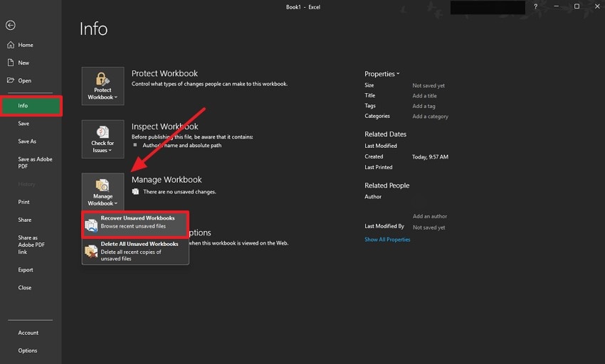The height and width of the screenshot is (364, 605).
Task: Click the Add a title field
Action: click(425, 96)
